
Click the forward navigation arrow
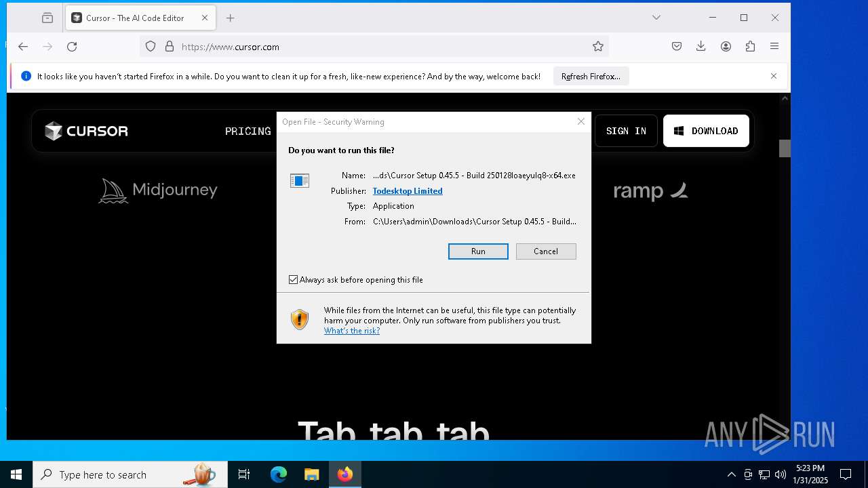47,47
